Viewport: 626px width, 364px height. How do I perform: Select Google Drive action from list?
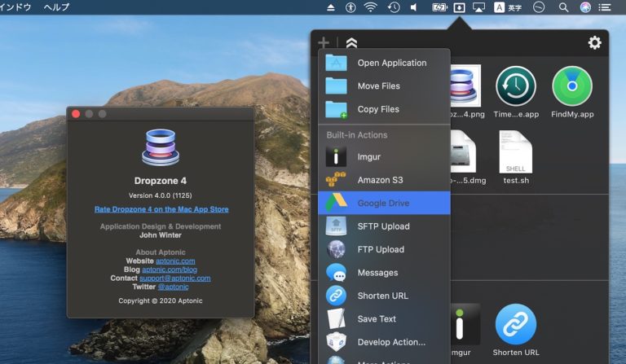(383, 203)
